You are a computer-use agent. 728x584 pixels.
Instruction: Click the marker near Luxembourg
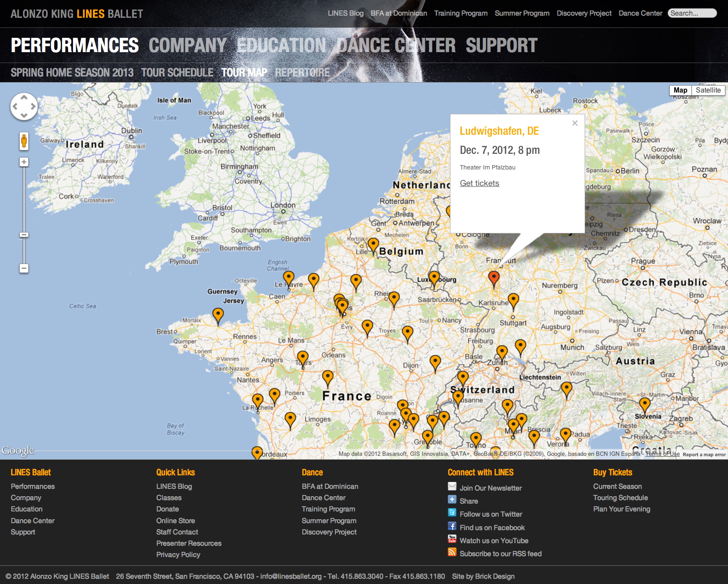434,279
